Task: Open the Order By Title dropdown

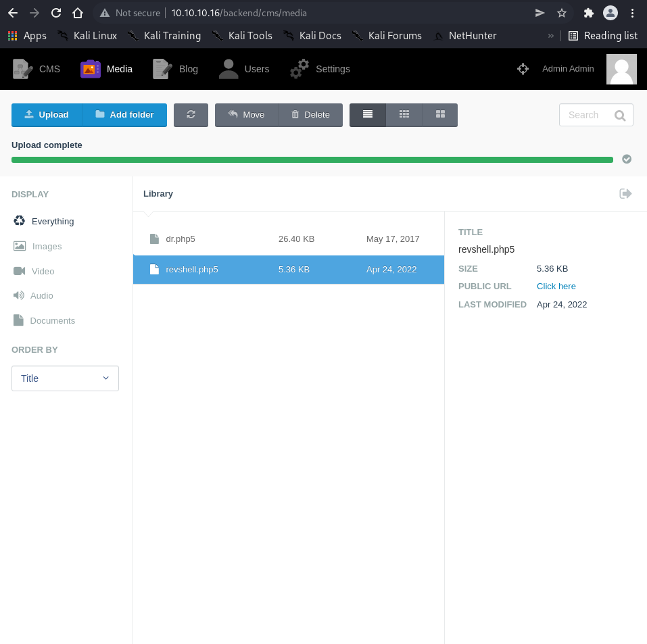Action: (65, 378)
